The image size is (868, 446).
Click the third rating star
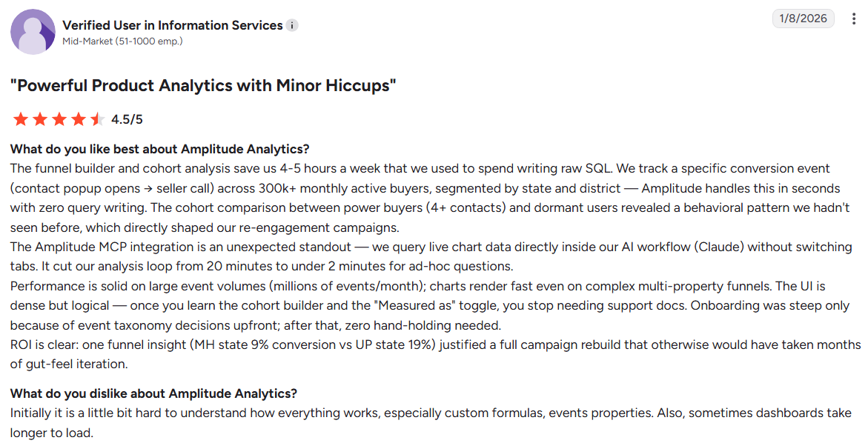[x=59, y=119]
